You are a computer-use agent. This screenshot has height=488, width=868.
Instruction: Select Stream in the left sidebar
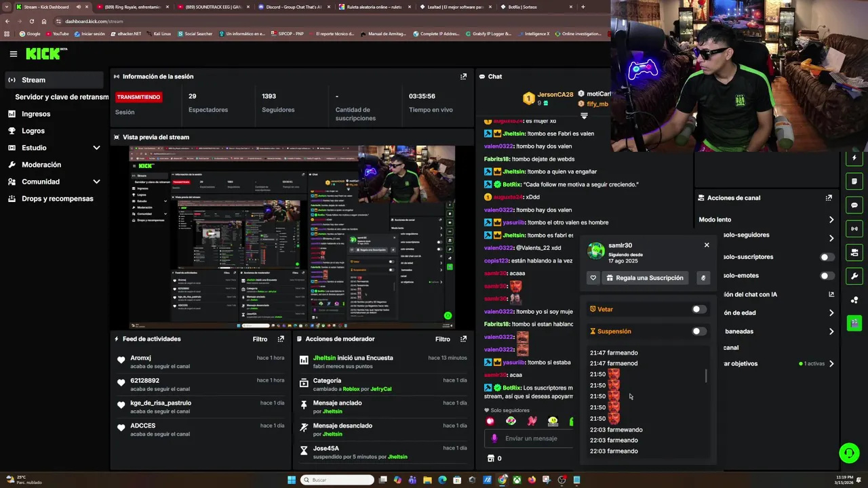54,80
